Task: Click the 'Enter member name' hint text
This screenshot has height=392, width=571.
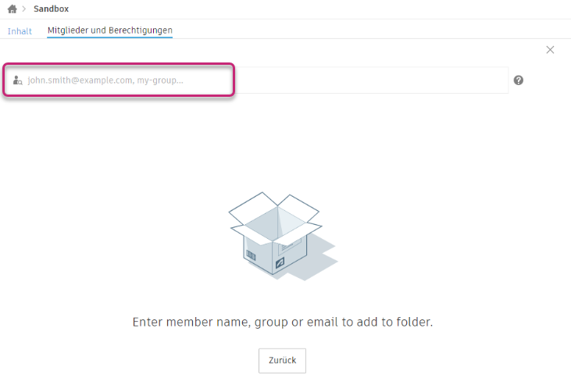Action: click(x=282, y=321)
